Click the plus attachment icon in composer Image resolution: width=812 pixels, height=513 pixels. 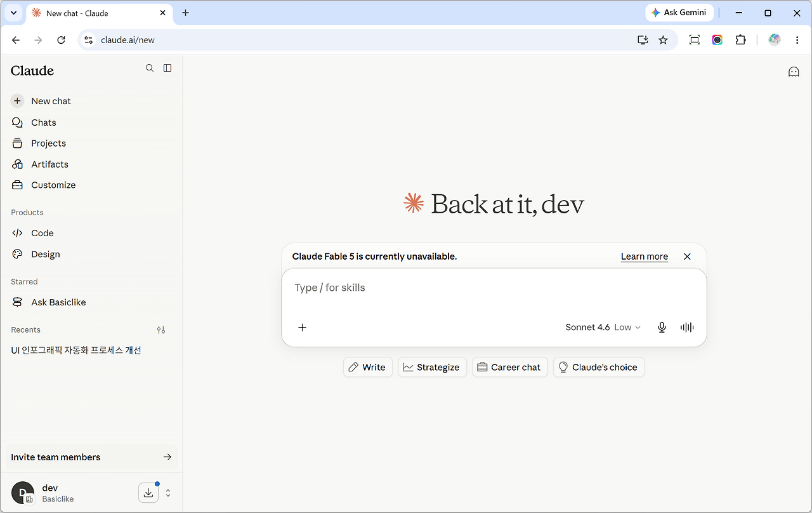303,328
